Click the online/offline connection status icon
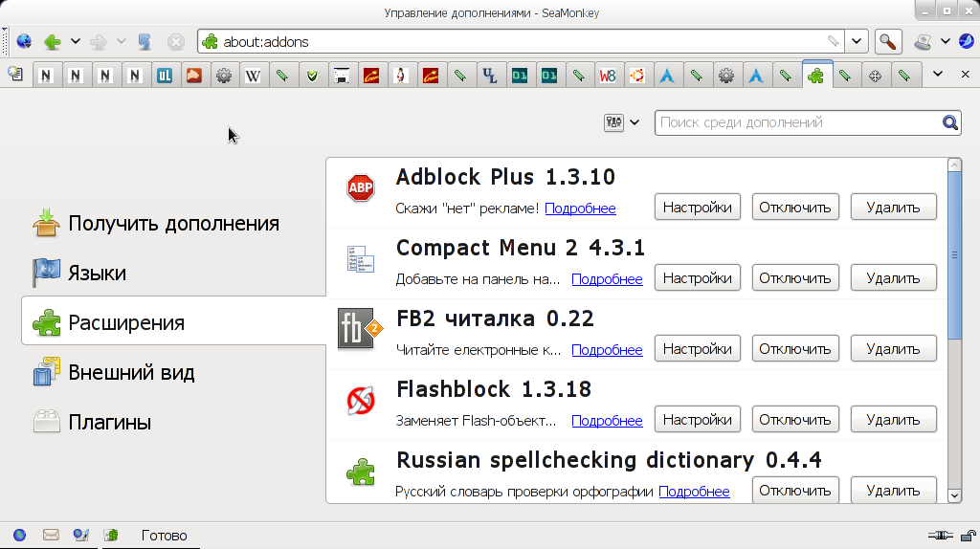This screenshot has width=980, height=549. [940, 536]
